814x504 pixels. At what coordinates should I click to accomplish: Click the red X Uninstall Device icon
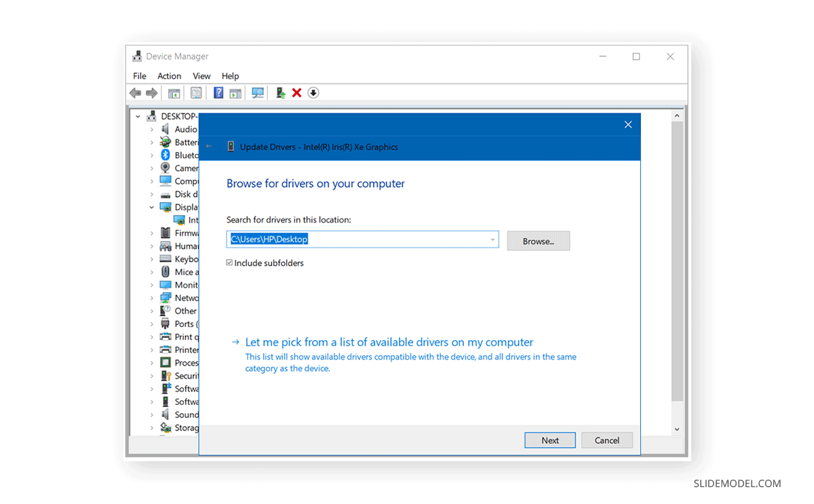coord(296,92)
